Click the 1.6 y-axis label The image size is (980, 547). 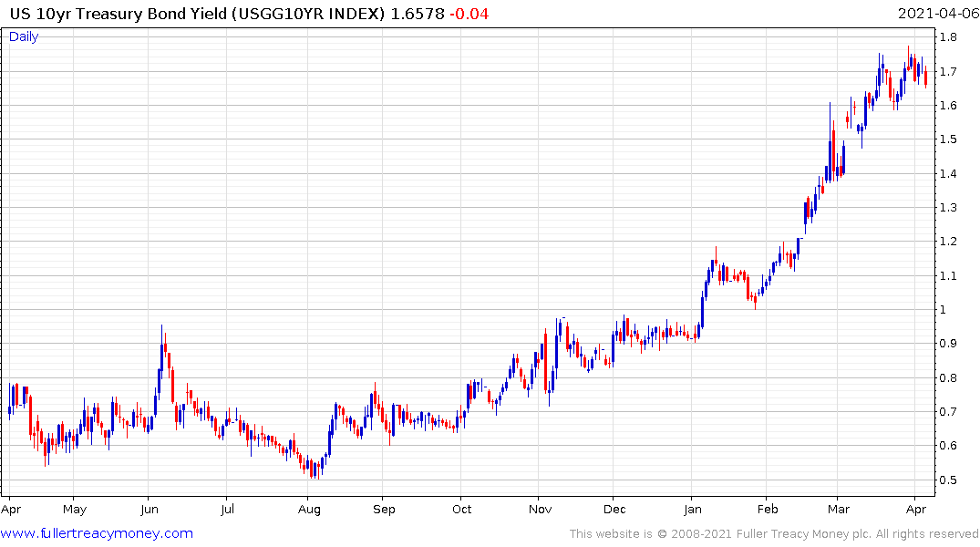click(x=948, y=105)
